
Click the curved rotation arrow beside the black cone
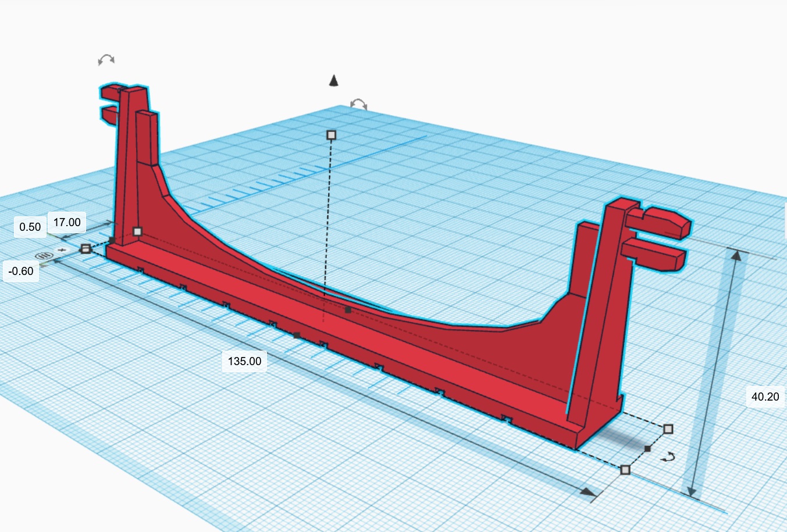click(359, 104)
